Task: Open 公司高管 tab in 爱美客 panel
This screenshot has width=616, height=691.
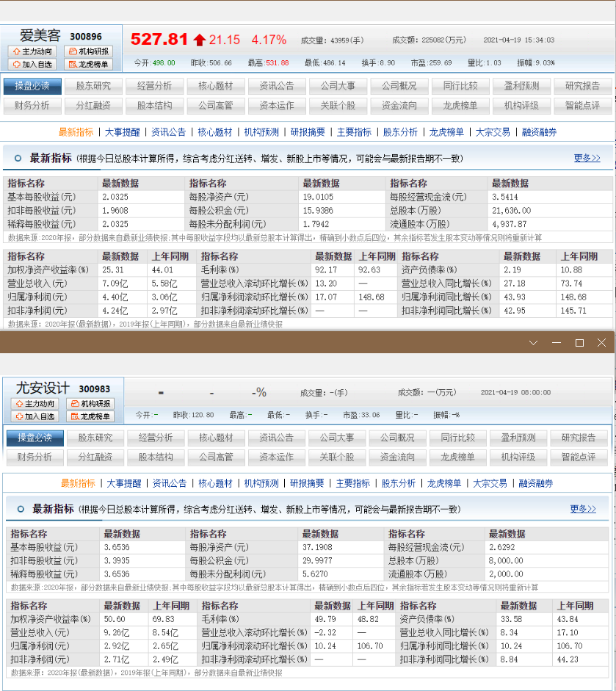Action: (x=215, y=106)
